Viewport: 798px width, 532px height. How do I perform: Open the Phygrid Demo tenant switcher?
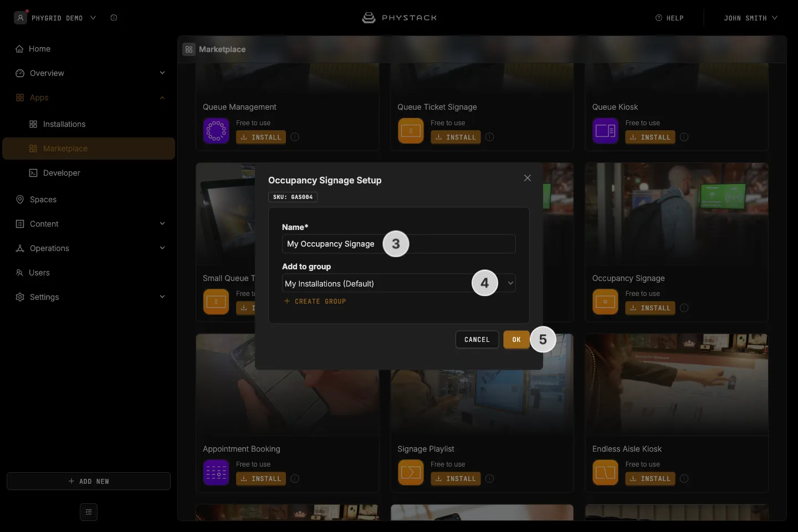[x=55, y=18]
